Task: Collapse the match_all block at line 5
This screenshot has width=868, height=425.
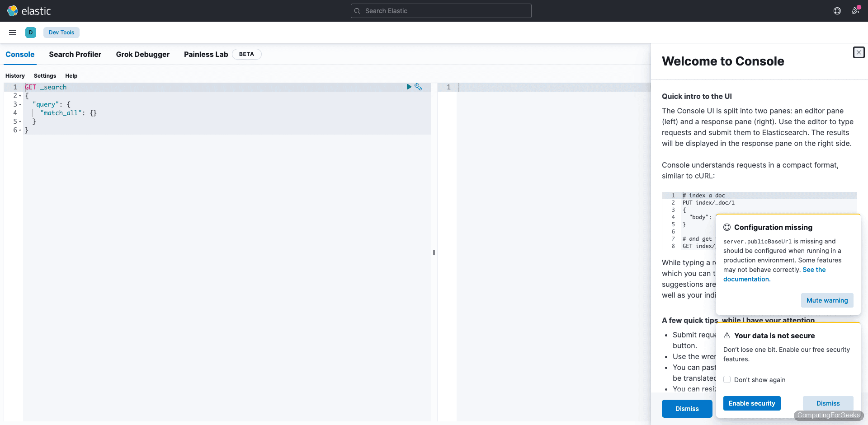Action: [19, 121]
